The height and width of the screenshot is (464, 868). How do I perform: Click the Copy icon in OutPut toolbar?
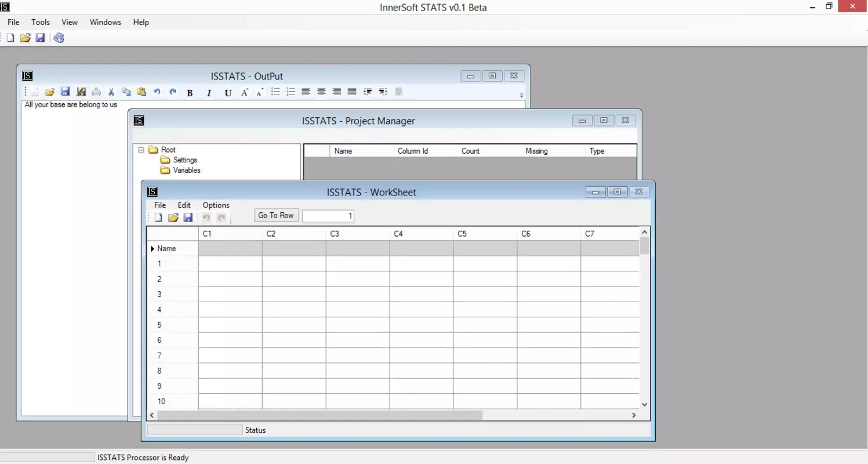126,92
